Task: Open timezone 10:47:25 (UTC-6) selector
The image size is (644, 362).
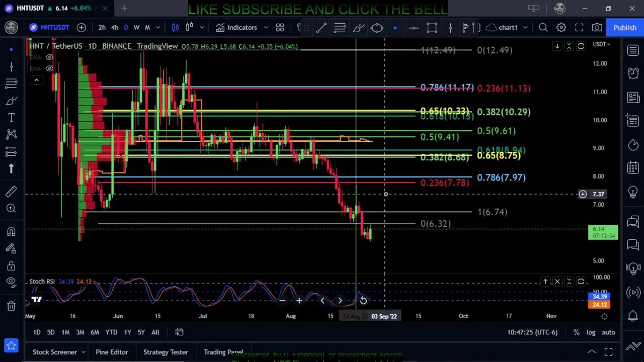Action: pyautogui.click(x=533, y=332)
